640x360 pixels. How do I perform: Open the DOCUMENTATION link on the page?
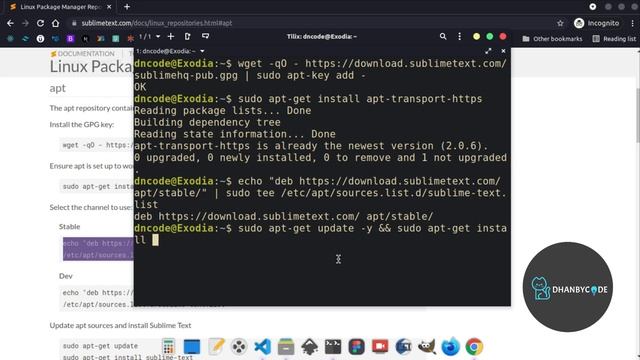[x=83, y=53]
